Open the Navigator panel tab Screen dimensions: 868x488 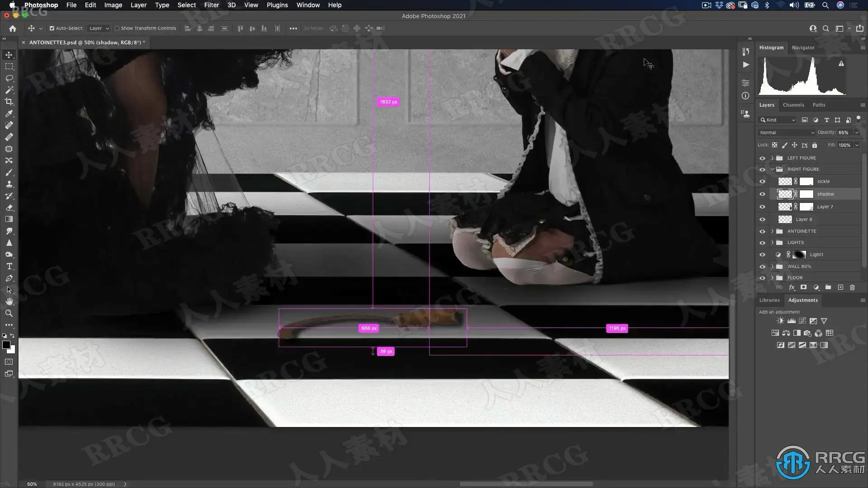(x=803, y=47)
